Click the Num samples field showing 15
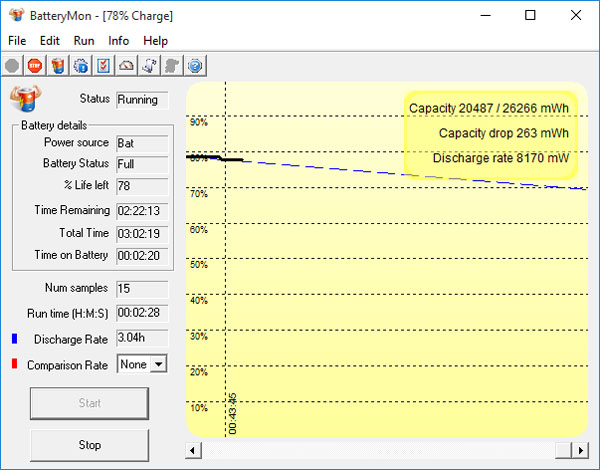Image resolution: width=600 pixels, height=470 pixels. point(142,289)
